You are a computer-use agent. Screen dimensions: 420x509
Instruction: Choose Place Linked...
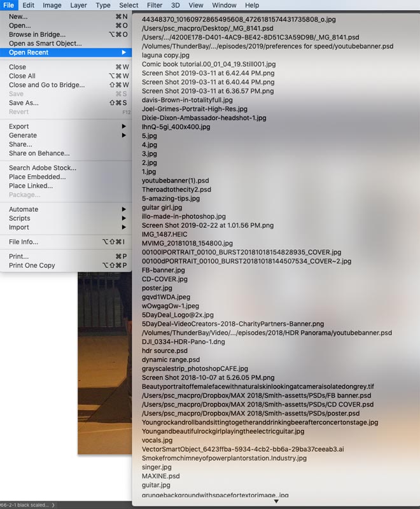[x=66, y=186]
